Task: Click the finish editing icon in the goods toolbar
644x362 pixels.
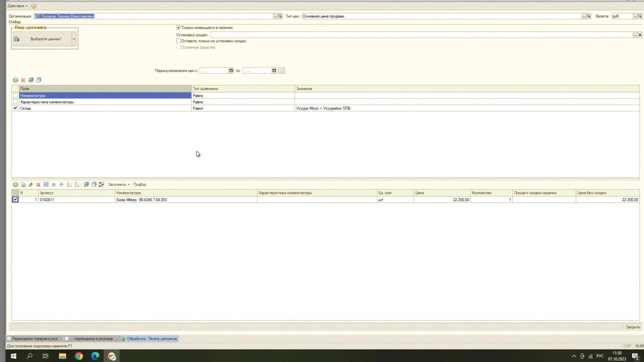Action: coord(46,185)
